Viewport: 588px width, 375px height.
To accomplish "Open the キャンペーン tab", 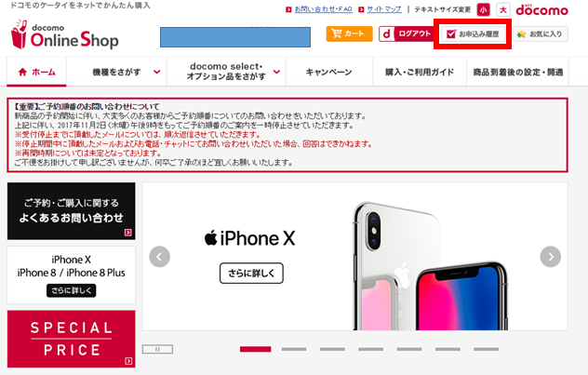I will [329, 72].
